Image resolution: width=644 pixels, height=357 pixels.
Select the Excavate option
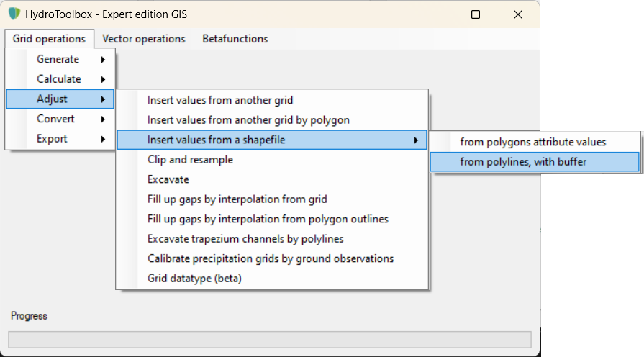tap(168, 179)
